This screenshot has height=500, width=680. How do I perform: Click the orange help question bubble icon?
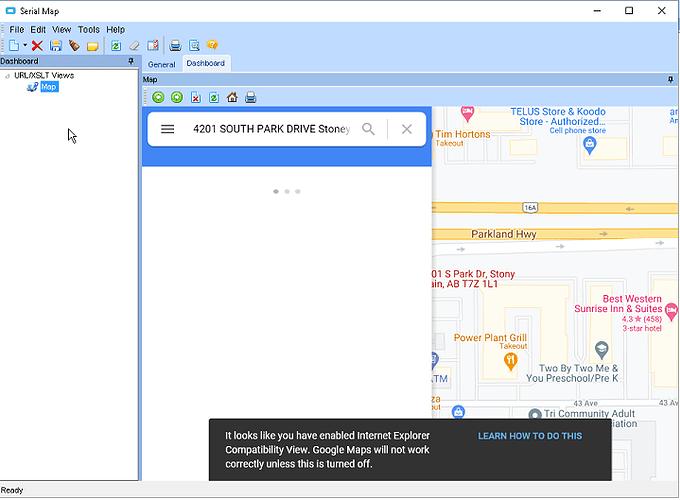click(x=212, y=45)
